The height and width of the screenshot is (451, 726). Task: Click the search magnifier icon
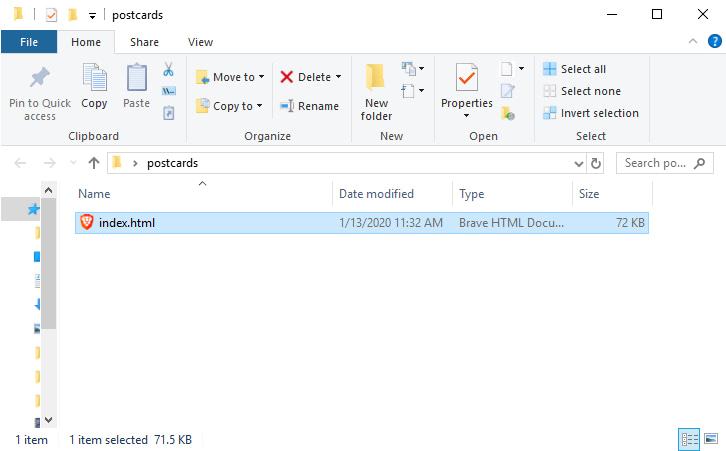pyautogui.click(x=699, y=163)
